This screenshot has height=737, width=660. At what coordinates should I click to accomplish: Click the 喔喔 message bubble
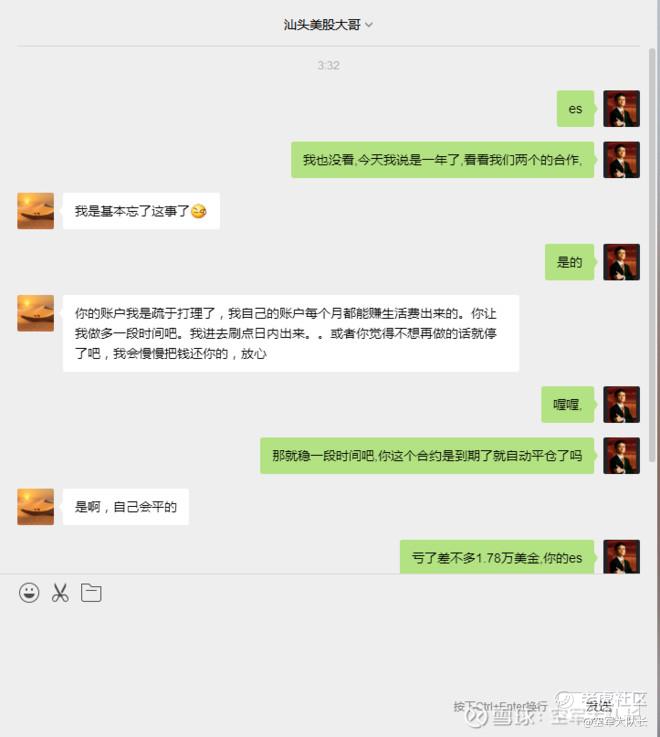coord(568,405)
